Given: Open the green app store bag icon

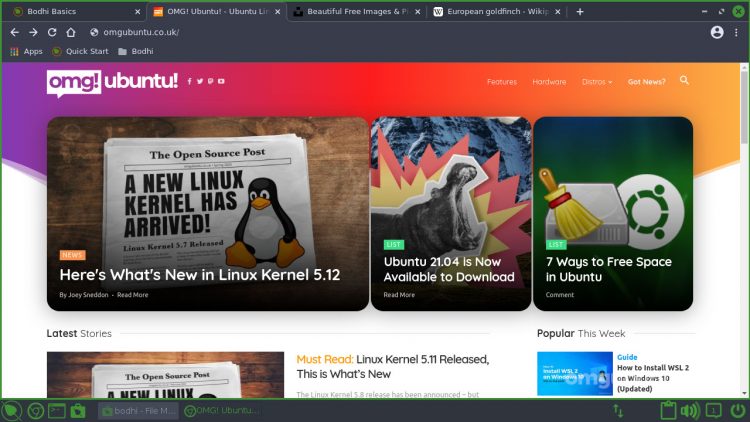Looking at the screenshot, I should click(x=77, y=411).
